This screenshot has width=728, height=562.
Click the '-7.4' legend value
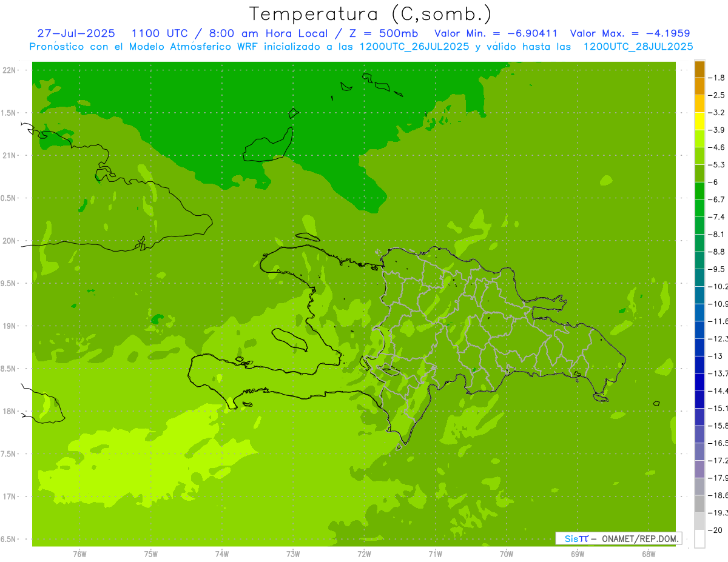[716, 217]
